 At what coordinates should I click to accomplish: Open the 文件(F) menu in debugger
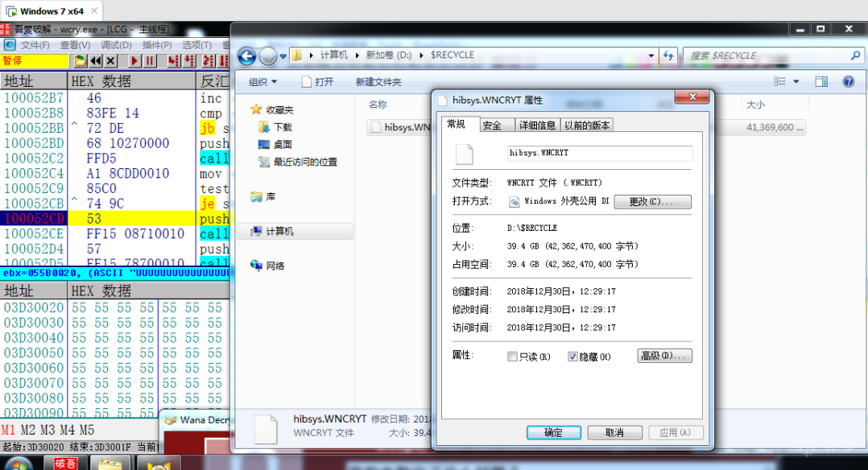(35, 45)
